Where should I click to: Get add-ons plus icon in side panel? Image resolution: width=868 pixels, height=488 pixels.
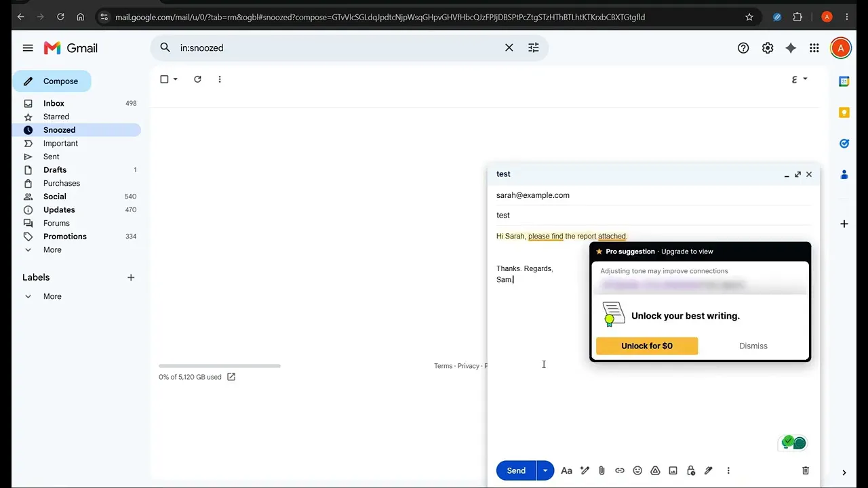[844, 224]
